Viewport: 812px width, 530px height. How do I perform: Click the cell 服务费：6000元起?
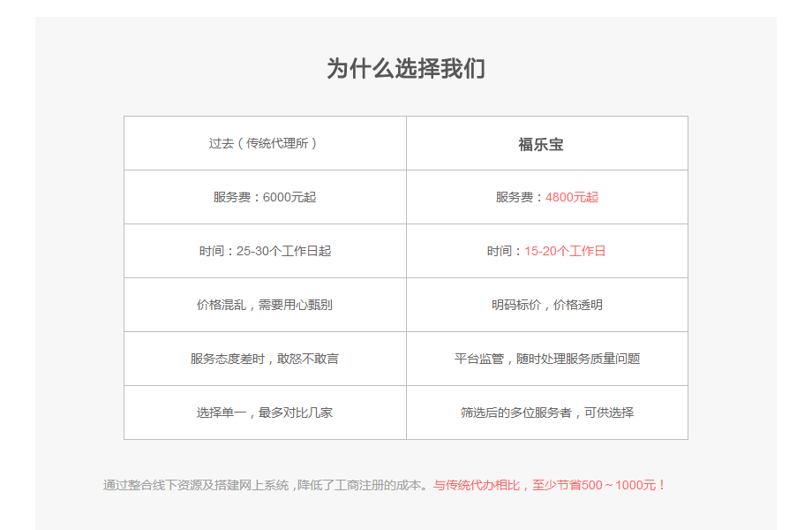pyautogui.click(x=265, y=197)
